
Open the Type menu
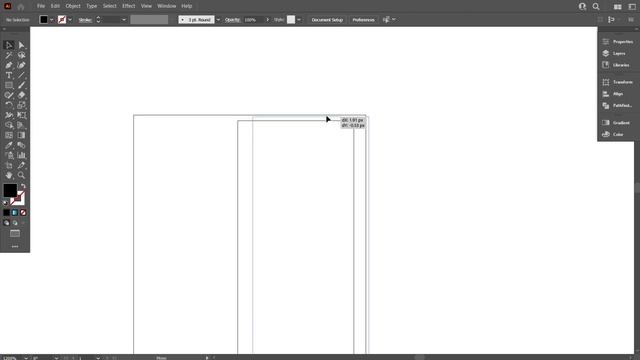(91, 6)
